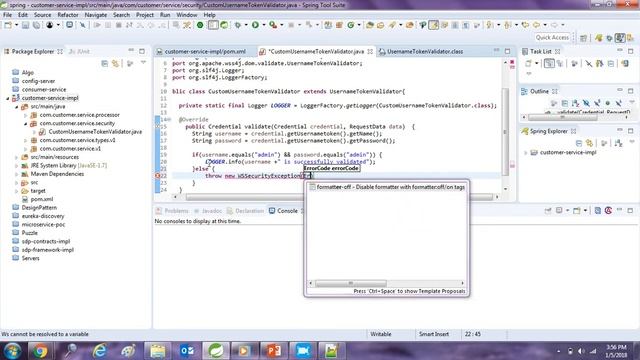Toggle Hide Fields in Outline toolbar
Viewport: 640px width, 360px height.
coord(586,103)
